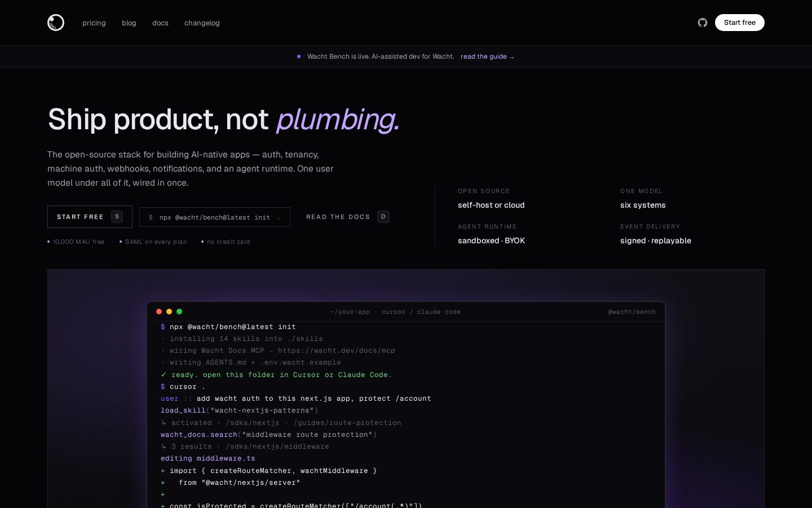Click the green maximize dot in terminal window
Image resolution: width=812 pixels, height=508 pixels.
(x=179, y=312)
